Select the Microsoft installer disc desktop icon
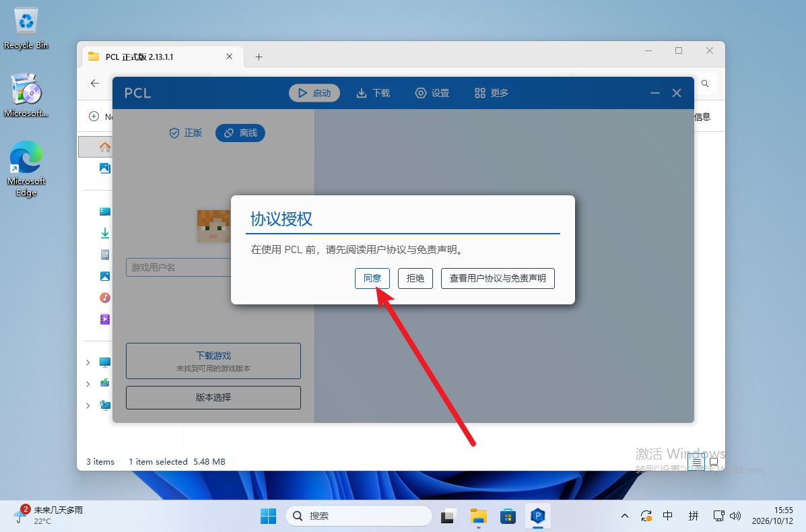Viewport: 806px width, 532px height. (26, 96)
